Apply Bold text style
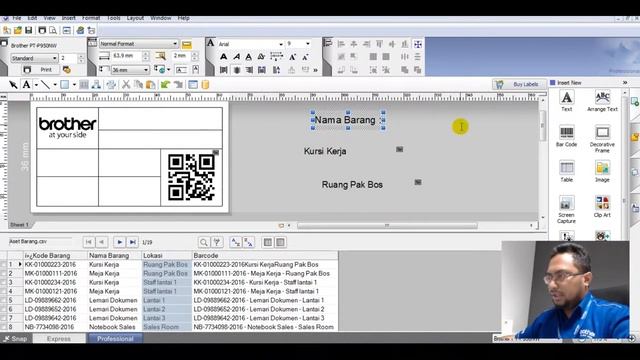640x360 pixels. 224,57
